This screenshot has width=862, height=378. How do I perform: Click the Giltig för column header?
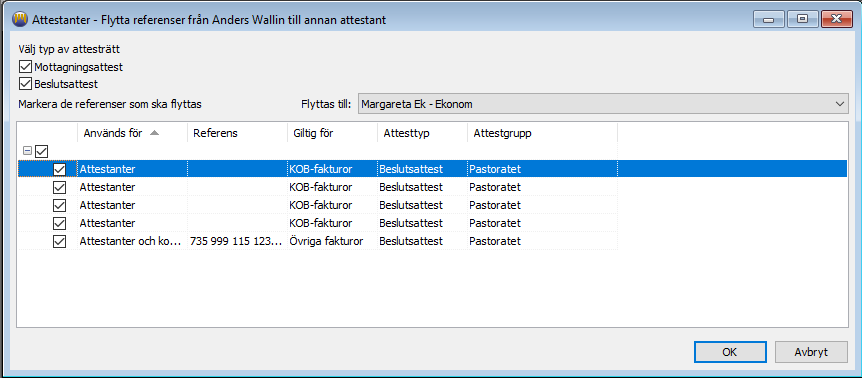point(332,134)
